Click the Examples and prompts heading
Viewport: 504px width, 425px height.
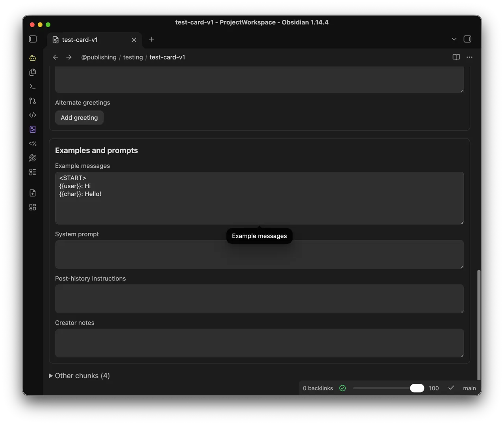coord(96,150)
